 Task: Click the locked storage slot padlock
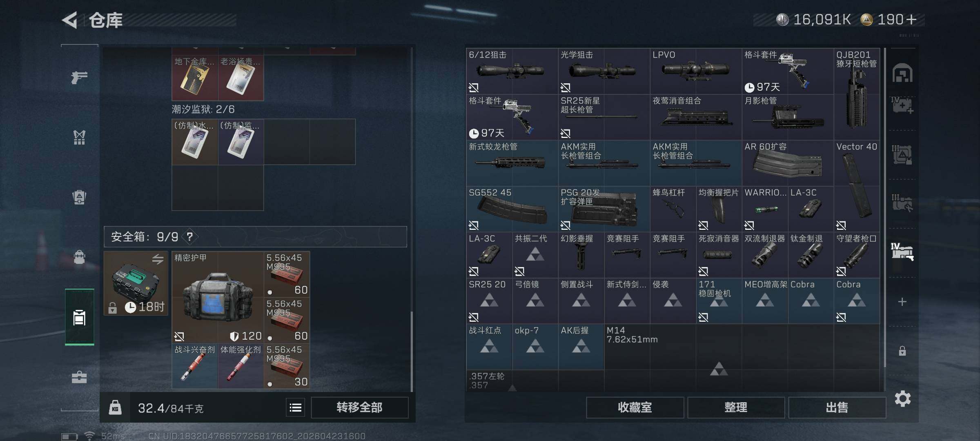(x=902, y=351)
